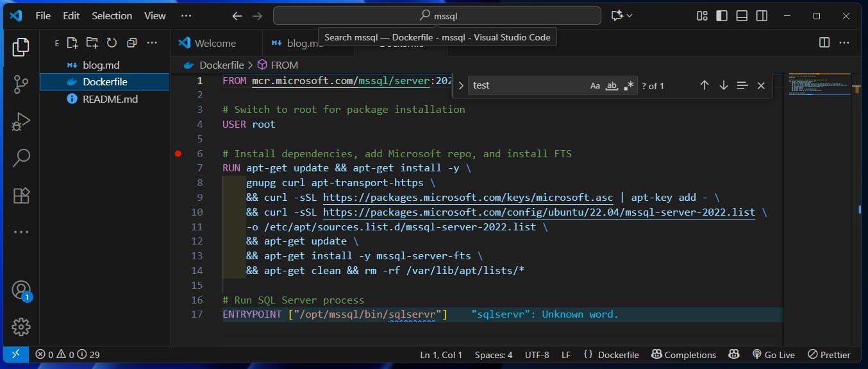Refresh the Explorer file list
The height and width of the screenshot is (369, 868).
[x=112, y=43]
